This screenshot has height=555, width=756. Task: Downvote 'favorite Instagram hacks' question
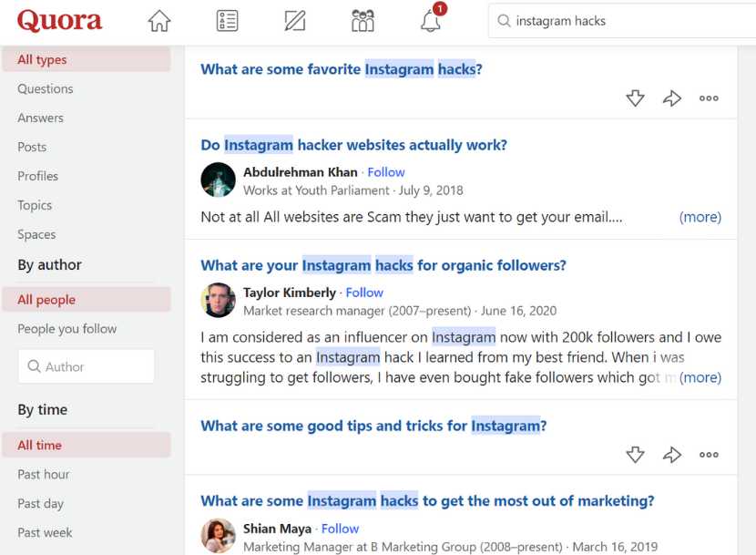click(635, 98)
